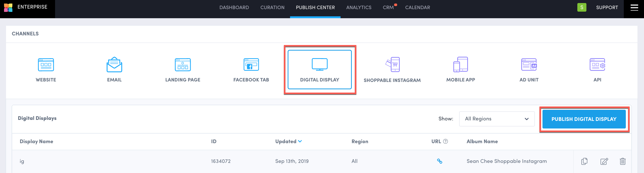
Task: Open the hamburger menu
Action: 634,8
